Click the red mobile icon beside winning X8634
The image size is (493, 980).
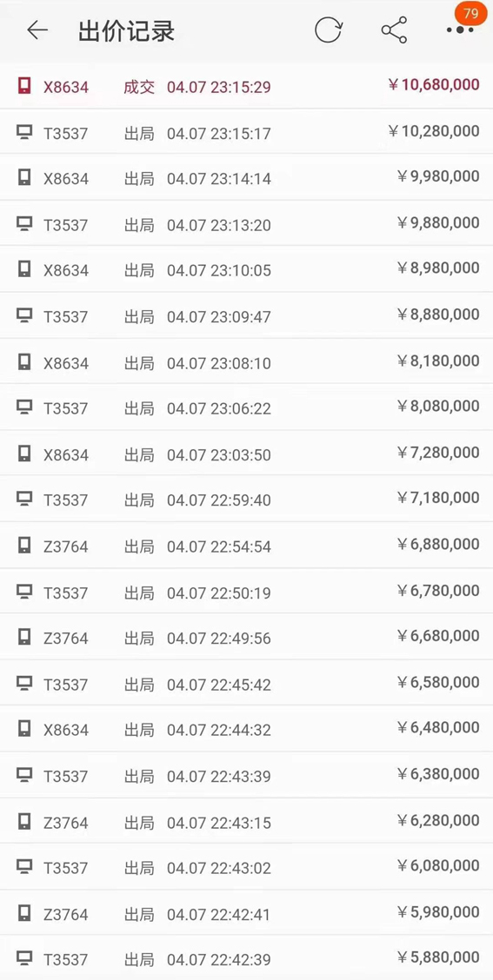click(x=23, y=86)
